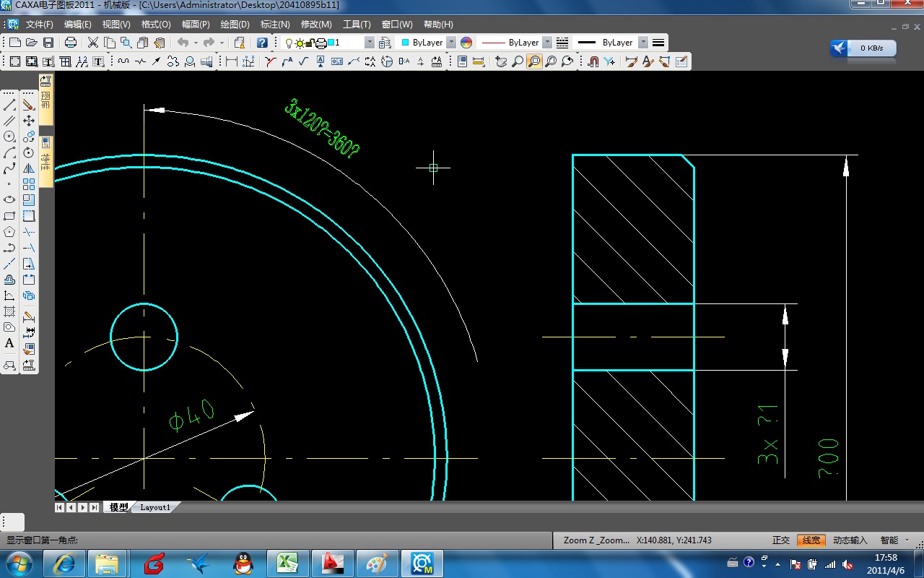Open the 标注(N) menu
Screen dimensions: 924x578
pos(275,25)
